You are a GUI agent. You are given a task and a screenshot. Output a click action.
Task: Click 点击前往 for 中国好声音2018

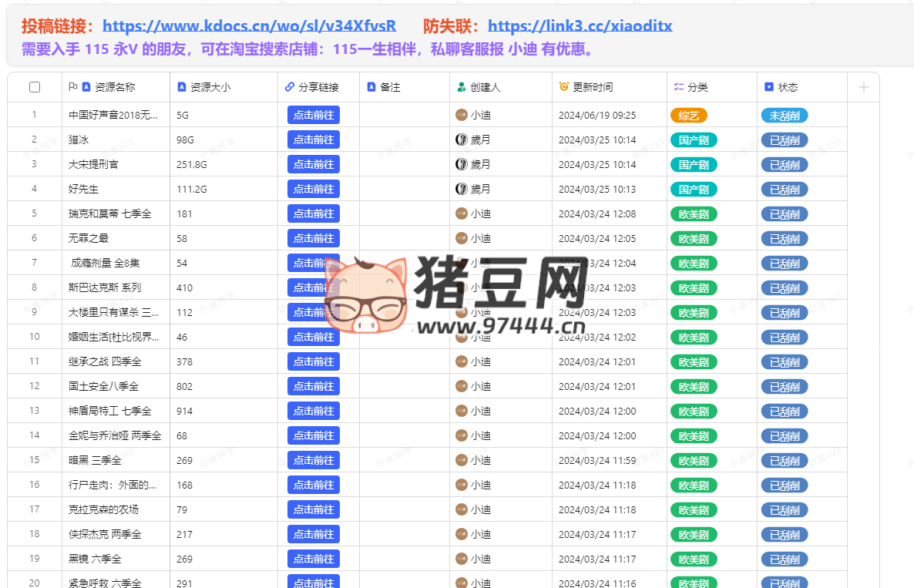313,115
